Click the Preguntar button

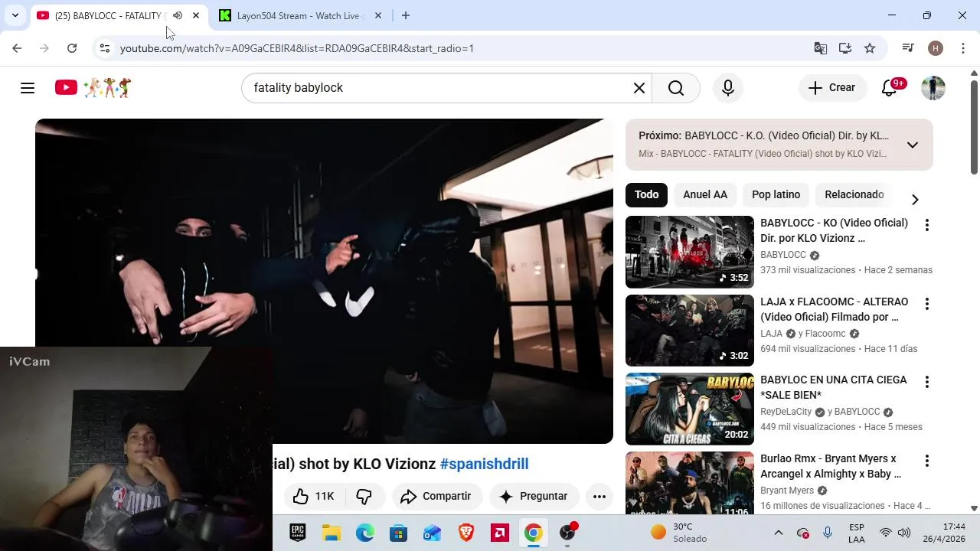pyautogui.click(x=534, y=496)
